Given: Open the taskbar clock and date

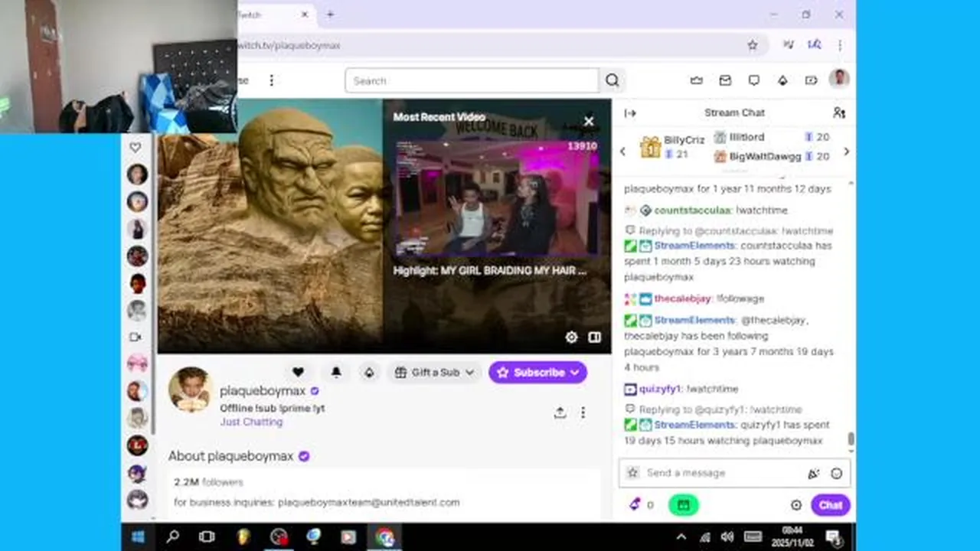Looking at the screenshot, I should [x=792, y=537].
